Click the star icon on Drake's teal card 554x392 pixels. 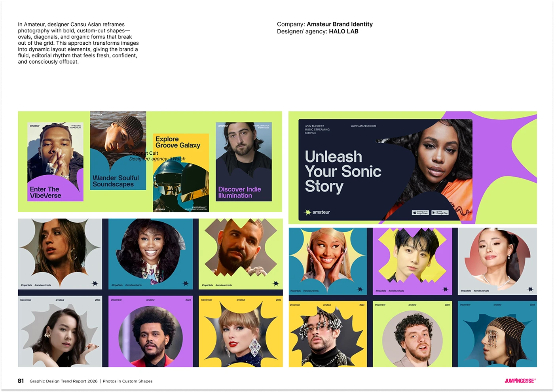(x=275, y=284)
